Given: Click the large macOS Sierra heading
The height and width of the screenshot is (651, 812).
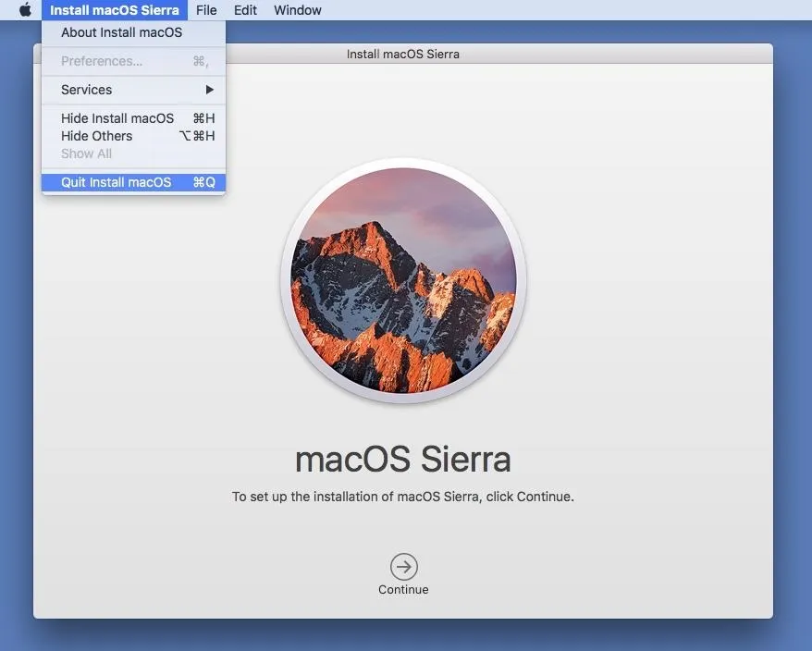Looking at the screenshot, I should coord(403,460).
